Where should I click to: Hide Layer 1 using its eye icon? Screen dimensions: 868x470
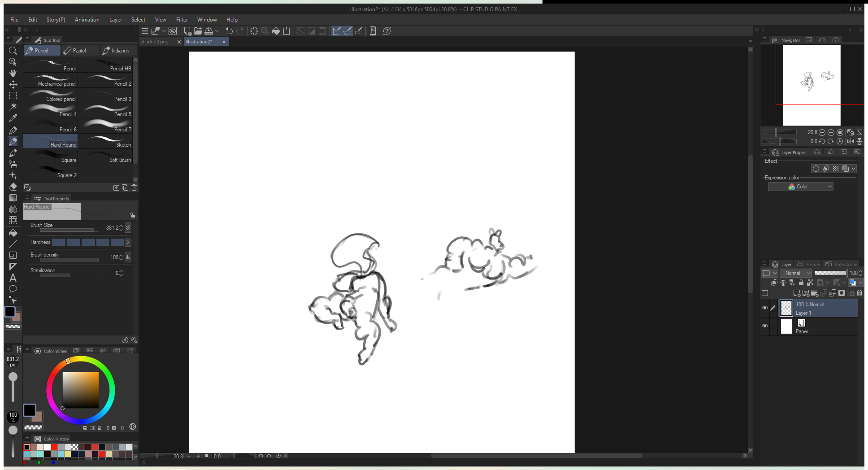coord(765,308)
